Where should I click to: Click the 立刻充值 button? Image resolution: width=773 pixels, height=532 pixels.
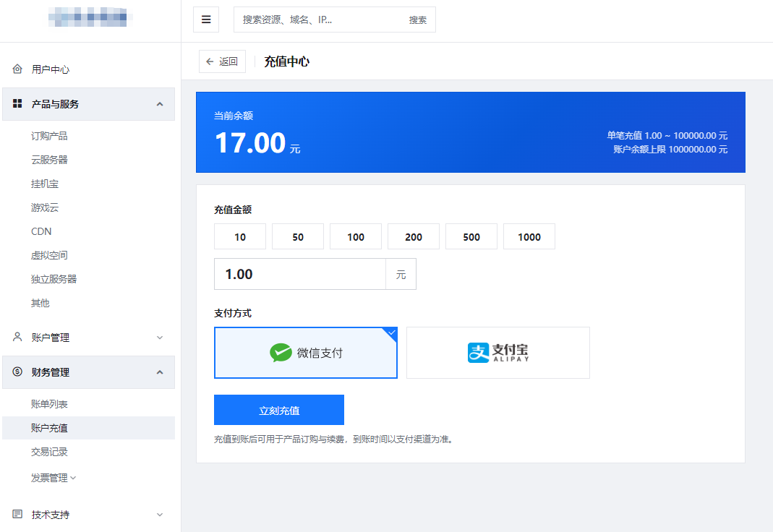279,410
